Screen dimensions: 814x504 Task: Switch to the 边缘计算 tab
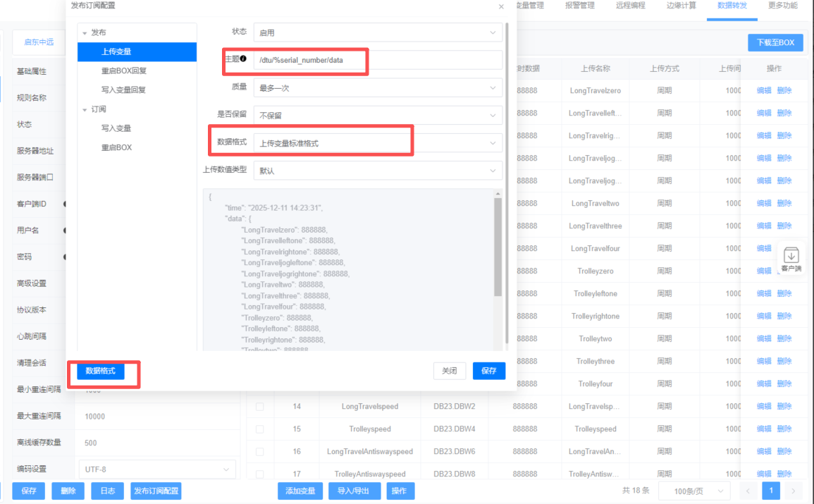point(681,6)
